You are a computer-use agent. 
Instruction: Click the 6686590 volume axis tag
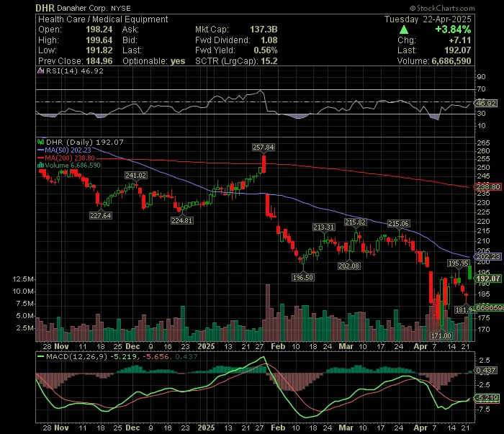[x=490, y=308]
